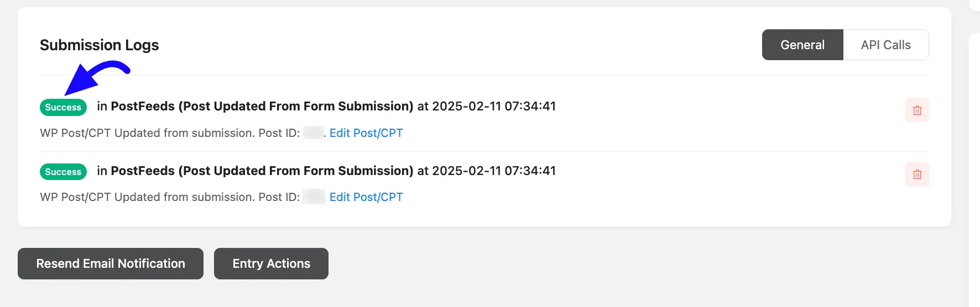Open Edit Post/CPT link in second log
This screenshot has width=980, height=307.
pyautogui.click(x=366, y=197)
